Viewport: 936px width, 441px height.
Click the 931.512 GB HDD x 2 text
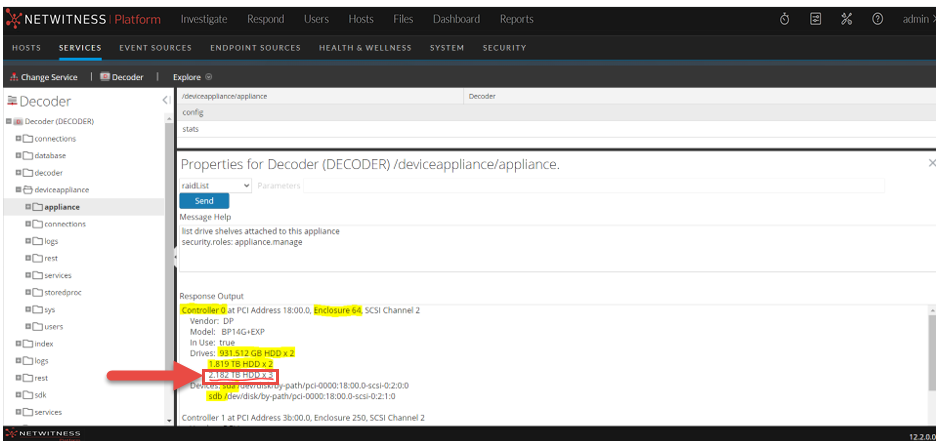coord(257,353)
